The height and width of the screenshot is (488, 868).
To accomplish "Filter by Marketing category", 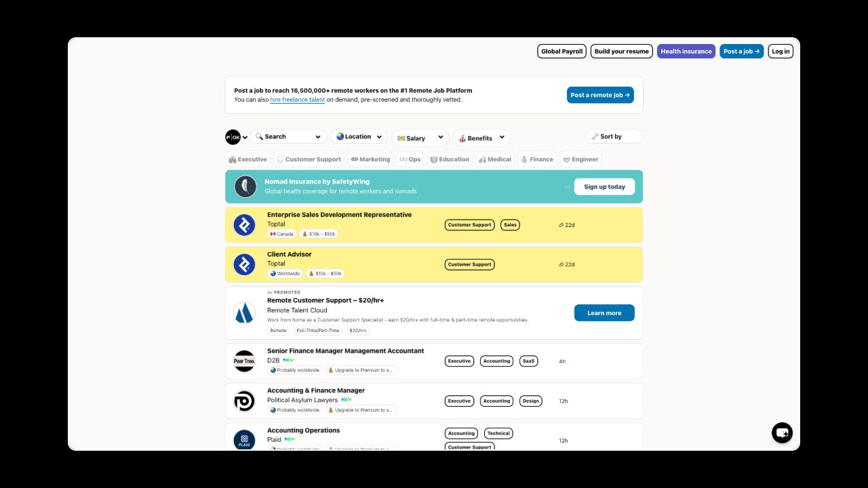I will (x=370, y=159).
